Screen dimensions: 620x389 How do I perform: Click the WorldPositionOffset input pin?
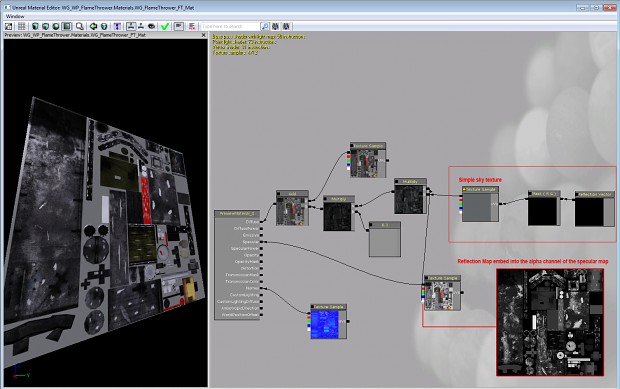point(261,315)
